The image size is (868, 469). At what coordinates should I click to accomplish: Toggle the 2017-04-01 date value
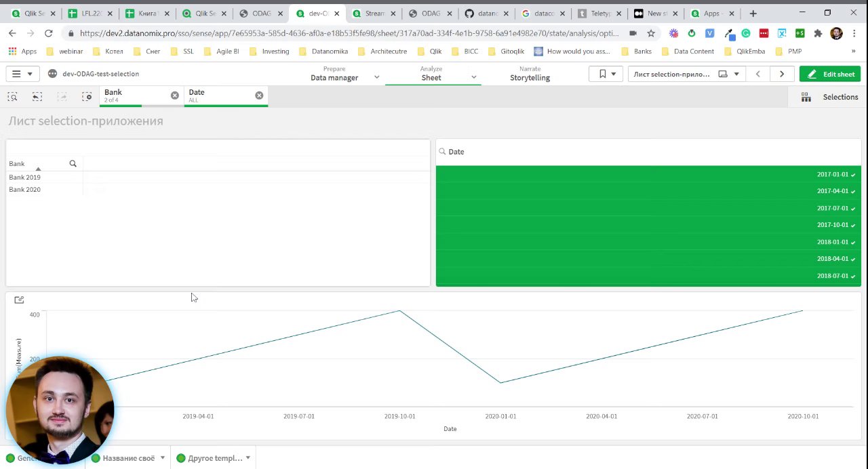(x=648, y=191)
